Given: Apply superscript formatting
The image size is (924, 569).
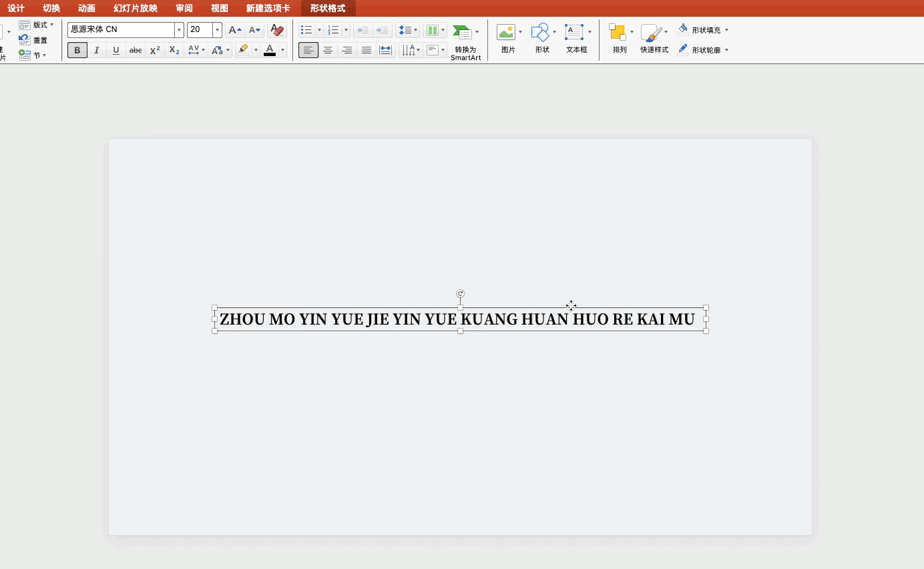Looking at the screenshot, I should [155, 50].
